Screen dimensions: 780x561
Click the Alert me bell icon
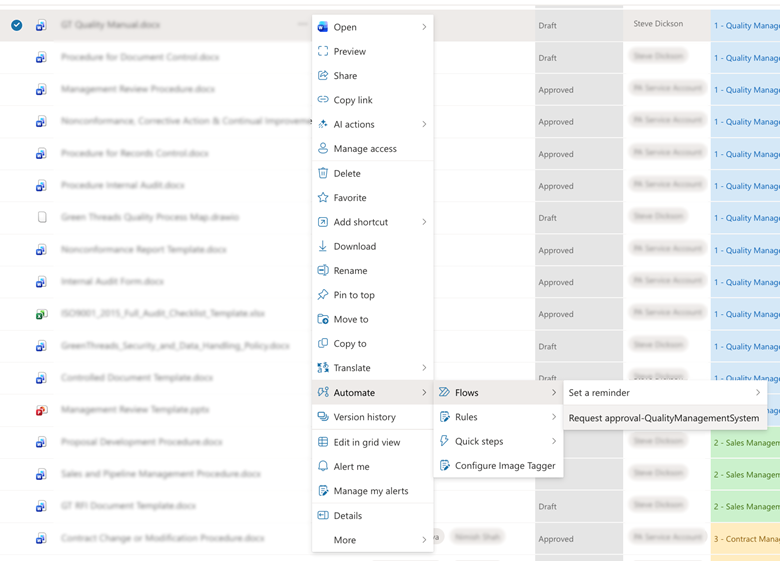[x=323, y=466]
